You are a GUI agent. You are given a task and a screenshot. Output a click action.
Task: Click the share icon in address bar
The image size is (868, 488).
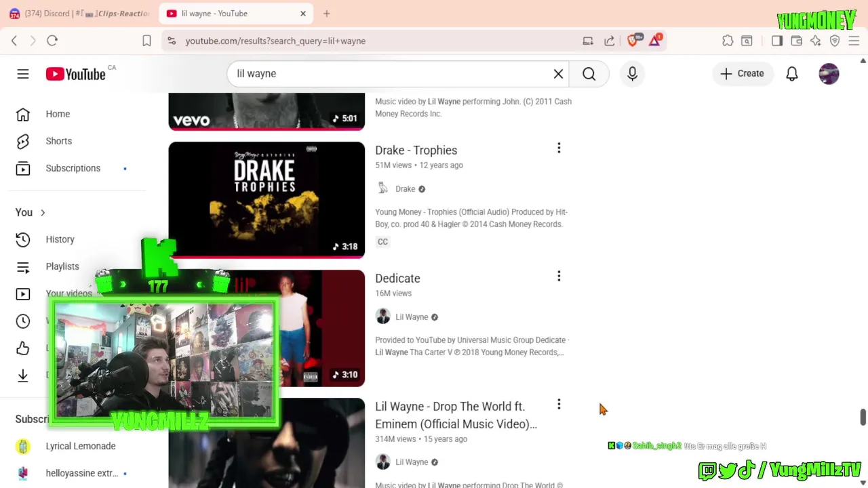[610, 41]
